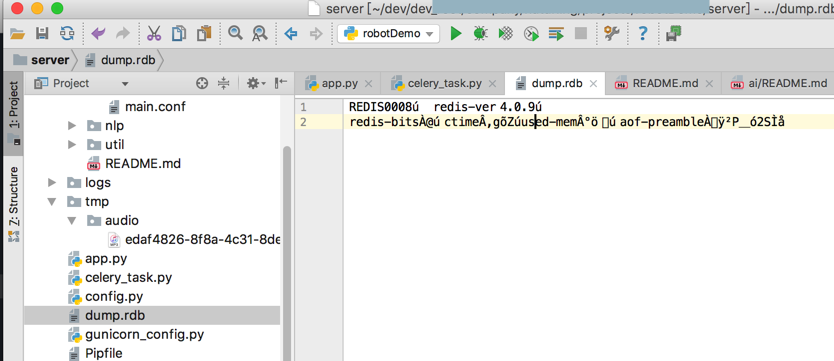Image resolution: width=834 pixels, height=361 pixels.
Task: Close the app.py tab
Action: tap(369, 84)
